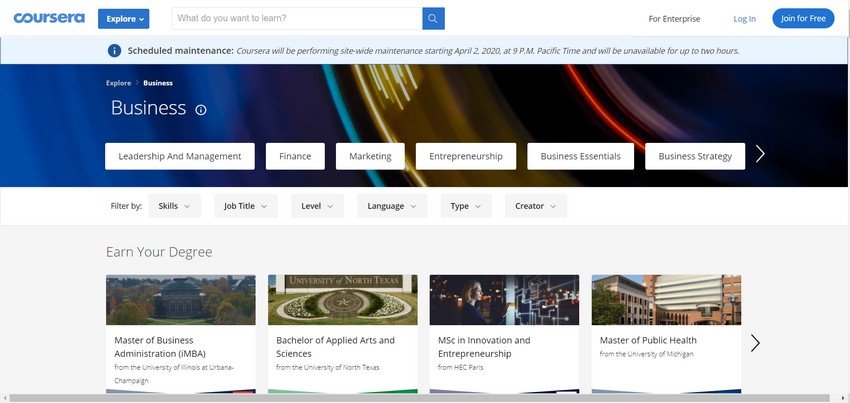Click Master of Public Health title
The image size is (850, 403).
coord(648,340)
